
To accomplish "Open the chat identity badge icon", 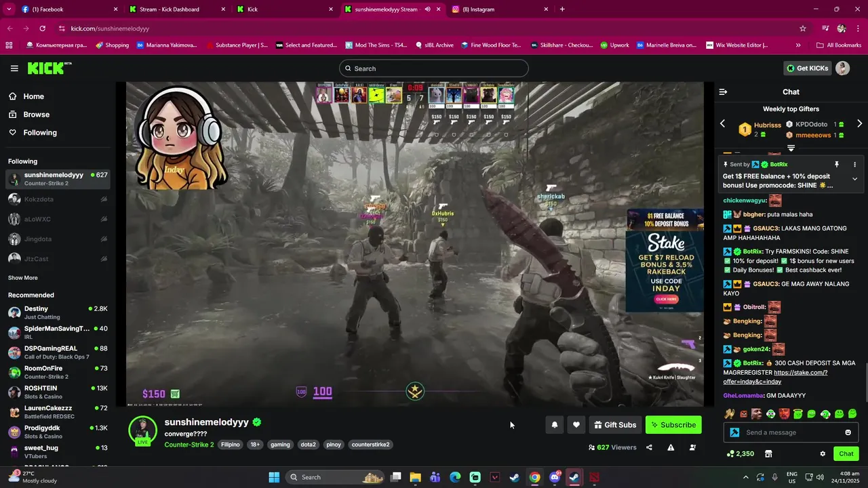I will (x=734, y=432).
